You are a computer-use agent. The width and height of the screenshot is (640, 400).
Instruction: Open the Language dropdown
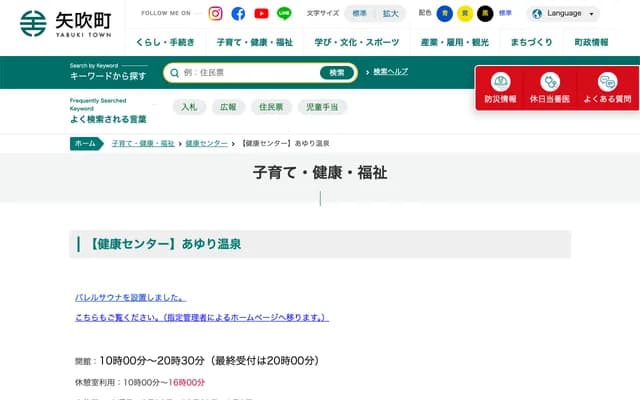(x=563, y=14)
